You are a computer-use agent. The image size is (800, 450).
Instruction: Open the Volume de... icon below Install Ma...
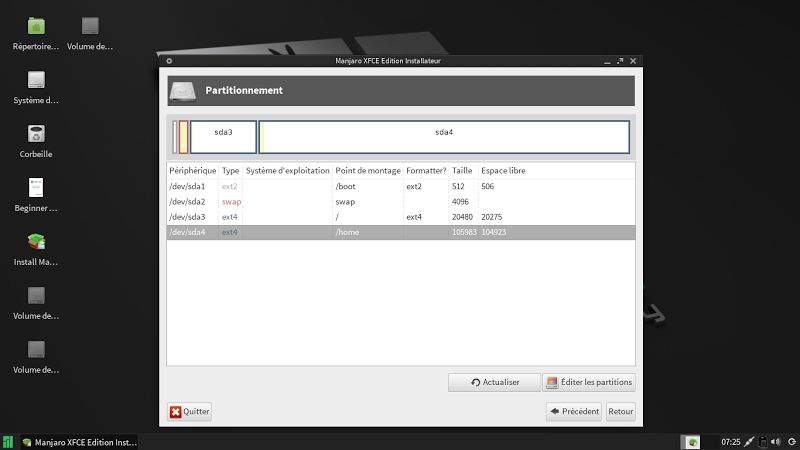[x=36, y=295]
